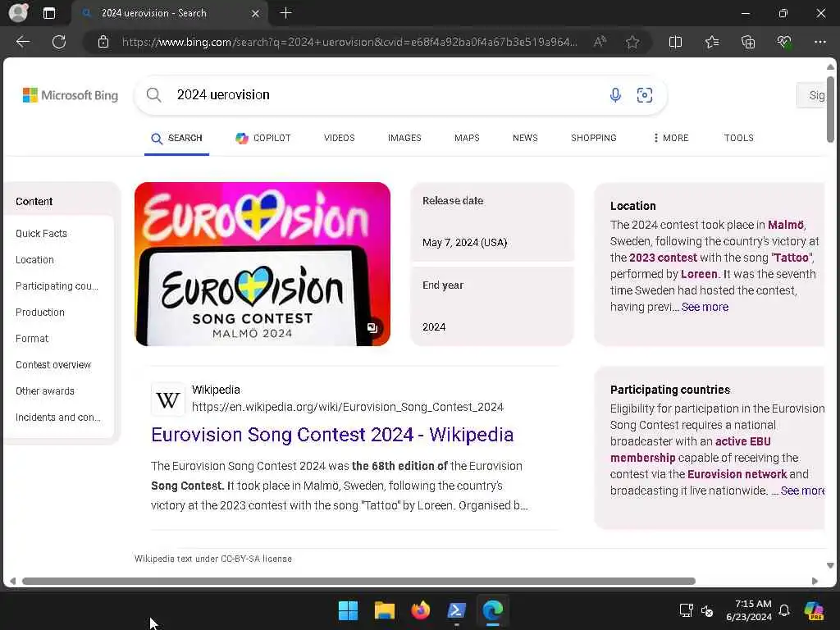Open the tab actions menu icon
840x630 pixels.
48,13
